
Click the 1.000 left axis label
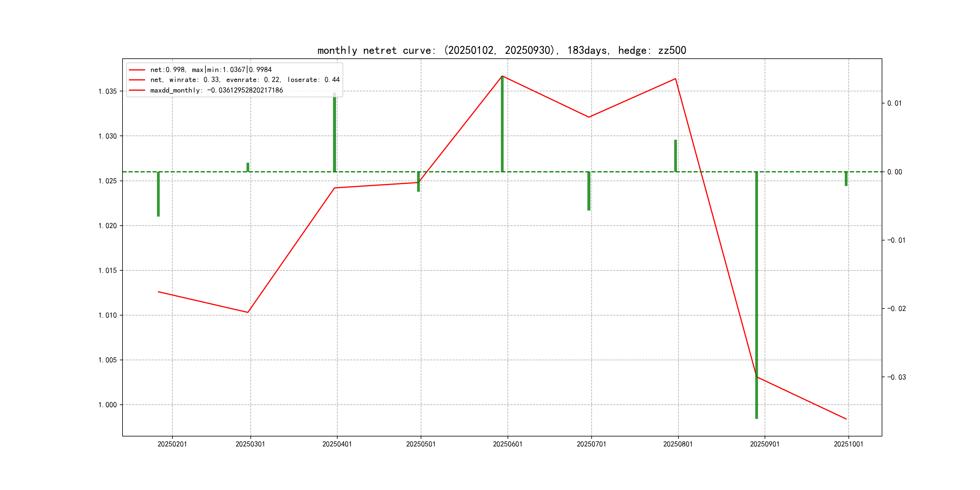pyautogui.click(x=107, y=405)
